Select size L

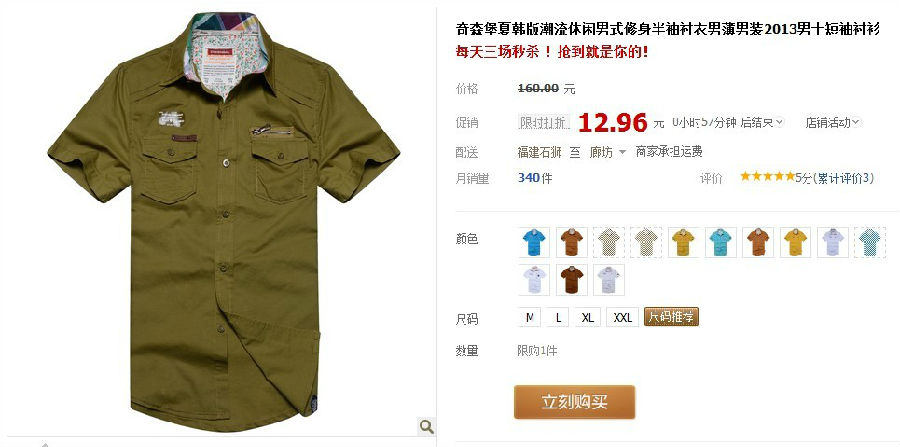(x=558, y=317)
